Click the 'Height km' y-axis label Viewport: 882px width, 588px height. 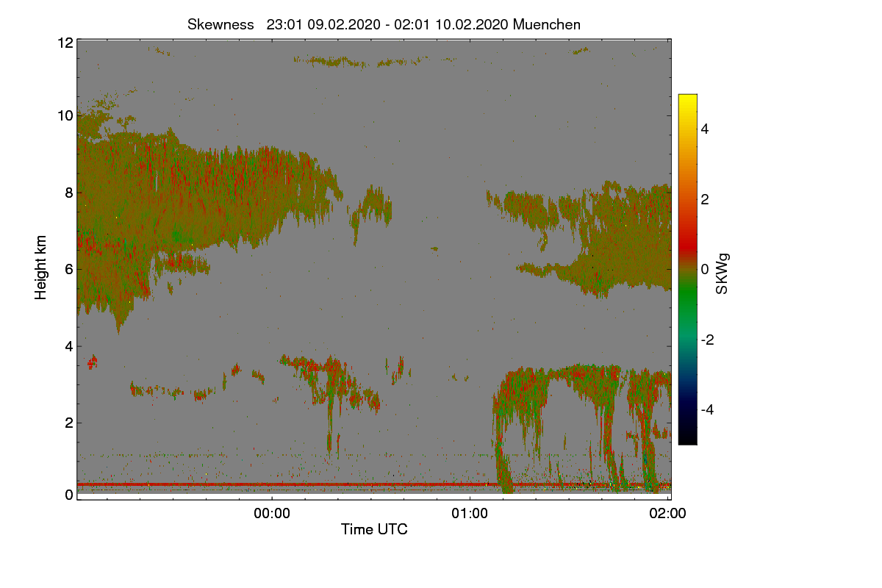tap(41, 267)
